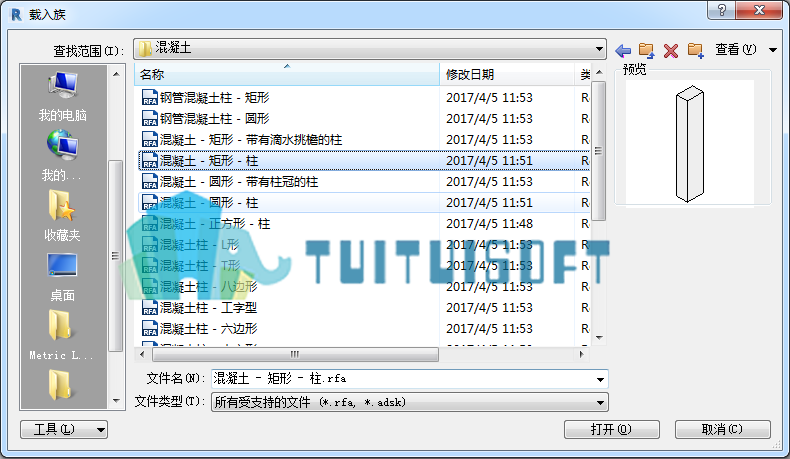Click the column preview thumbnail
Viewport: 790px width, 459px height.
pos(689,144)
